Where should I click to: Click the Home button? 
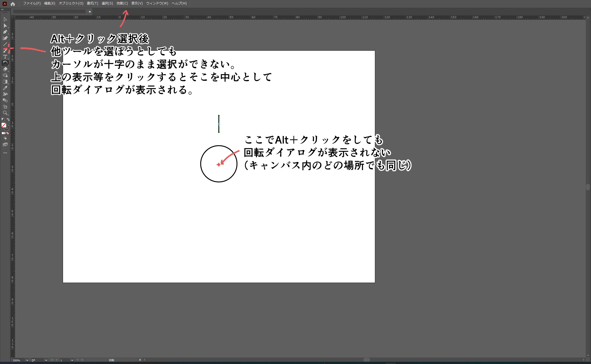pos(13,4)
